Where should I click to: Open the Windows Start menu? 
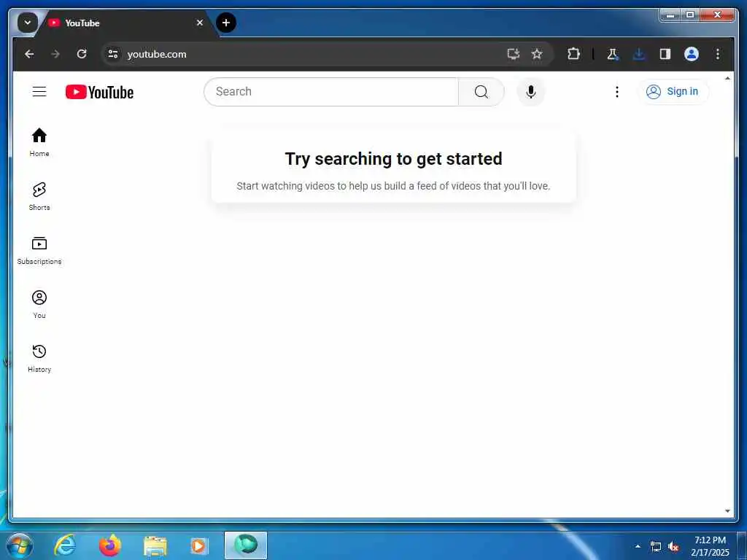[x=20, y=545]
